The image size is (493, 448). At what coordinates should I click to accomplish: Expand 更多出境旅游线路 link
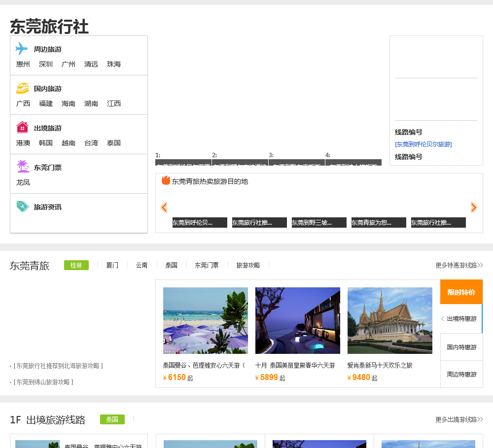tap(458, 419)
